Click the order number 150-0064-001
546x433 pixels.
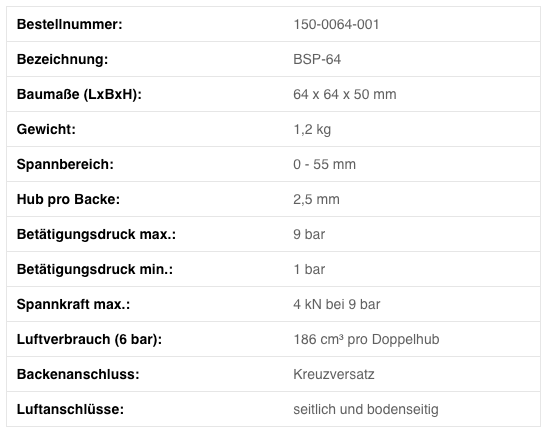click(x=336, y=24)
